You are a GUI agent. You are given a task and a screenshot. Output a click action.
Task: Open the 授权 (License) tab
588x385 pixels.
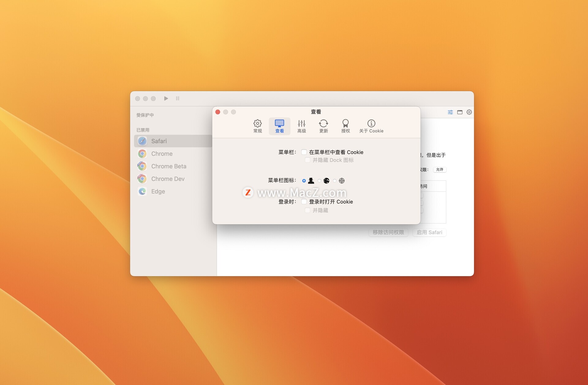click(345, 126)
